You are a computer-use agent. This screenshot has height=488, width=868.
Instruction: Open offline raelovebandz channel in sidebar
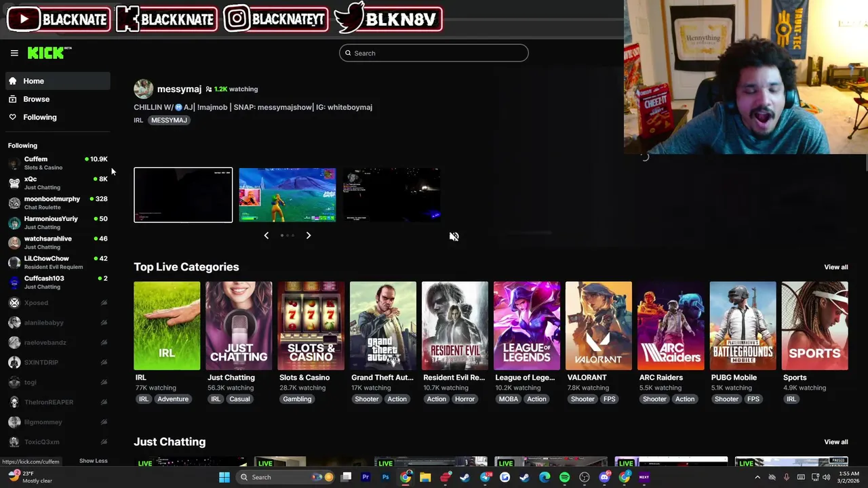pyautogui.click(x=58, y=342)
